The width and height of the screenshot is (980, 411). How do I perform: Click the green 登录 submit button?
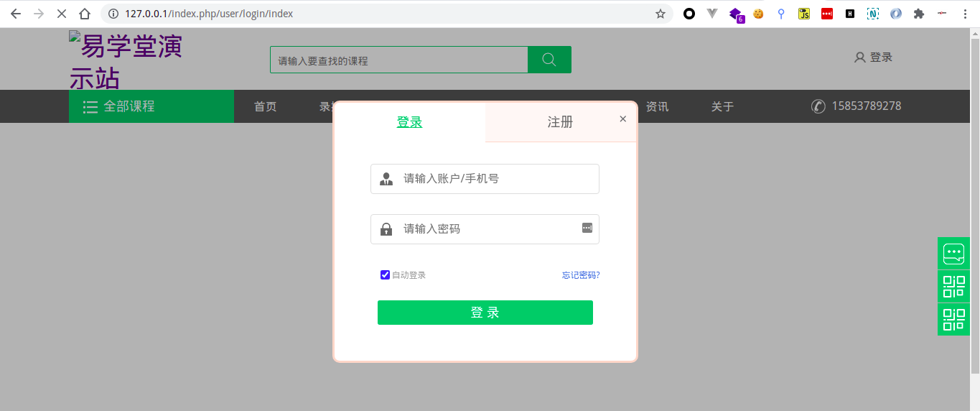point(485,313)
